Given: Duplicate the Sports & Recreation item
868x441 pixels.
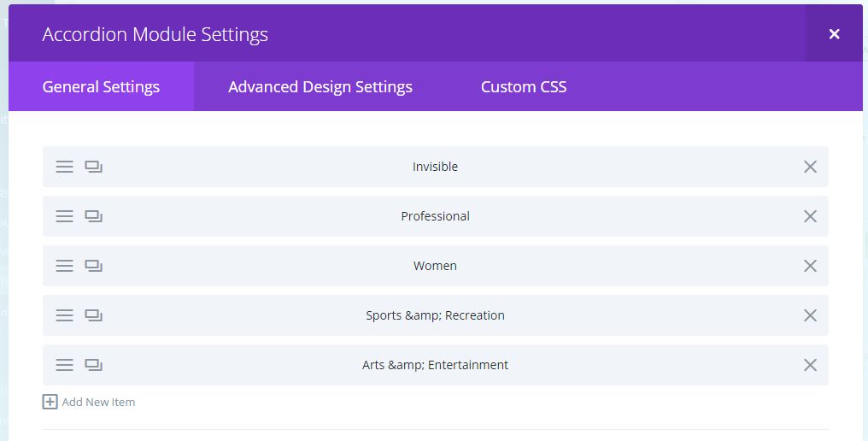Looking at the screenshot, I should 93,315.
